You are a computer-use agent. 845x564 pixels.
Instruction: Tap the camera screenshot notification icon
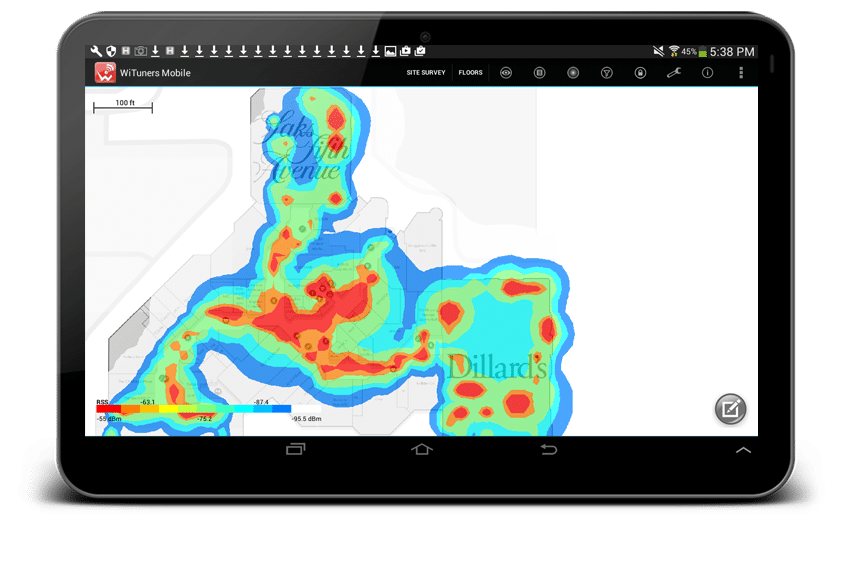tap(141, 51)
